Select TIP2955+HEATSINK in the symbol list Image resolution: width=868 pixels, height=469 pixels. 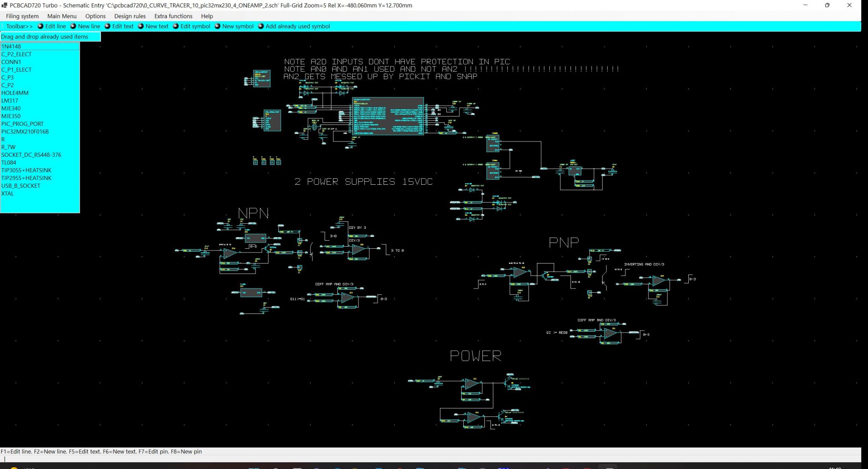pyautogui.click(x=40, y=178)
